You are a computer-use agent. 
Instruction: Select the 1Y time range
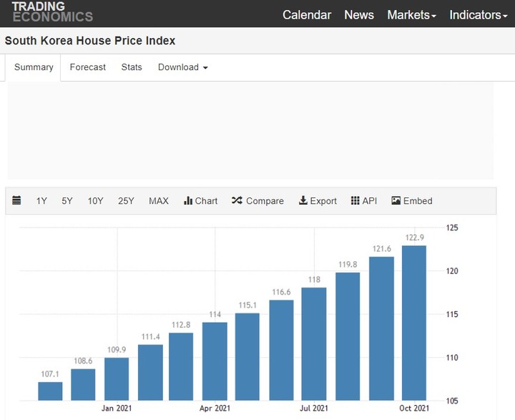tap(41, 201)
